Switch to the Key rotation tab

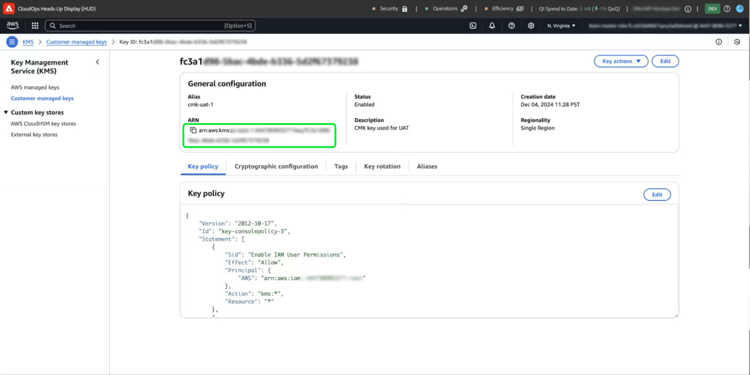382,166
